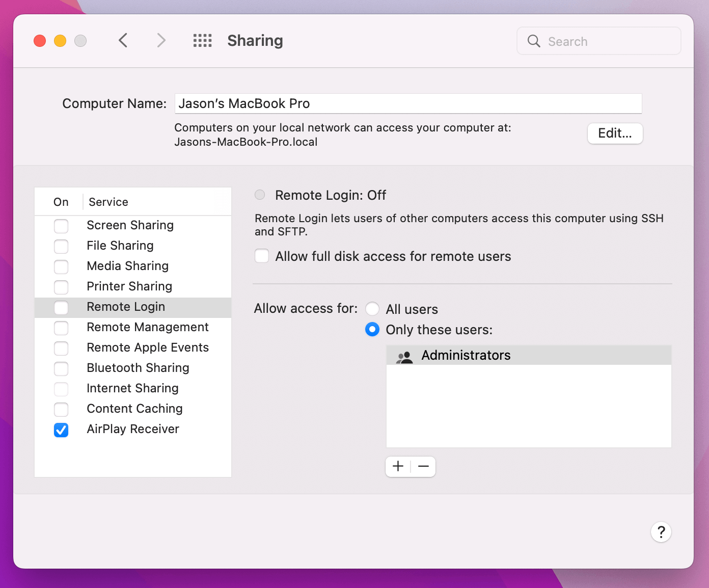Choose Only these users radio option
This screenshot has width=709, height=588.
click(x=372, y=330)
